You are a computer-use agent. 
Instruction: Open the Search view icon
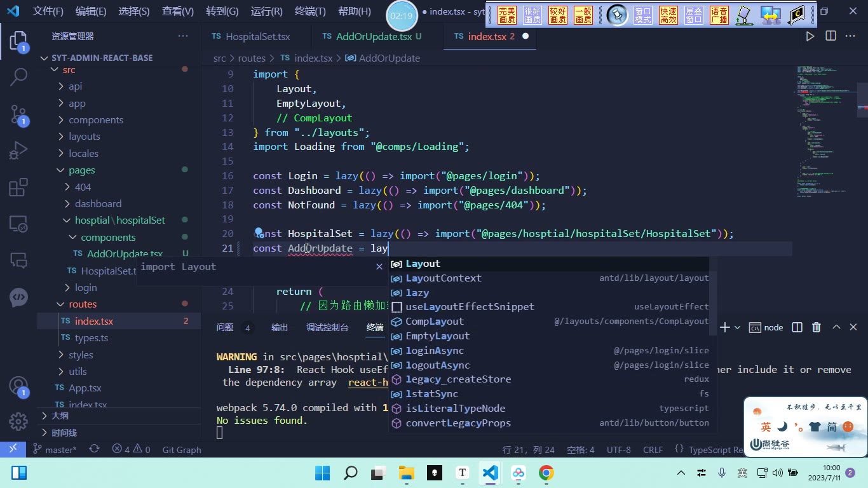(x=18, y=78)
